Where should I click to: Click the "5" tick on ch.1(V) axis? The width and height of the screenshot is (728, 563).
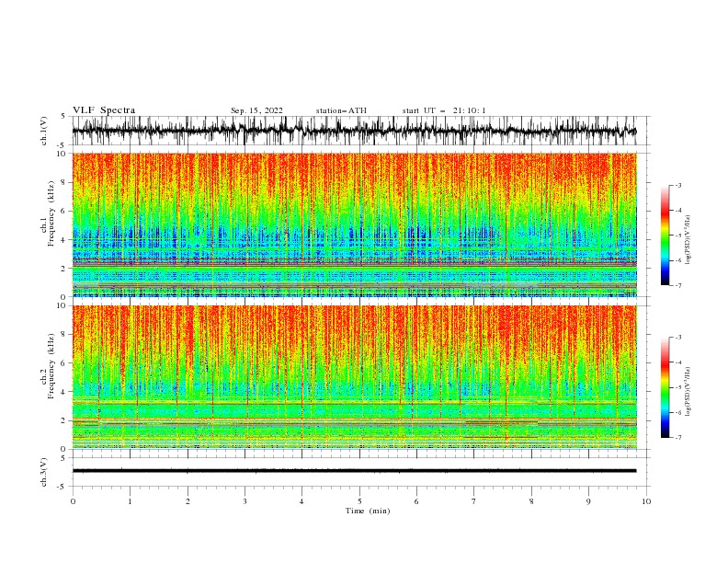click(x=63, y=117)
